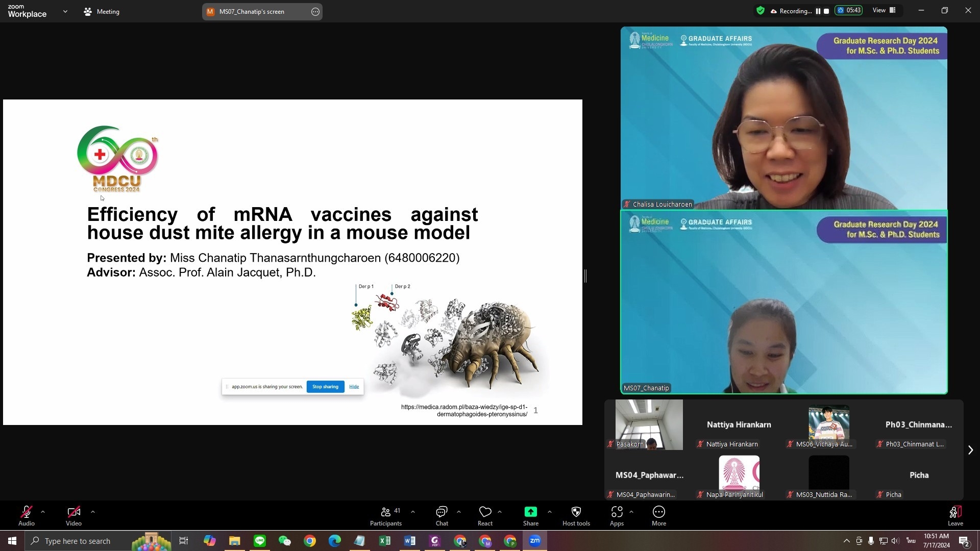Pause the cloud recording
The width and height of the screenshot is (980, 551).
point(818,11)
